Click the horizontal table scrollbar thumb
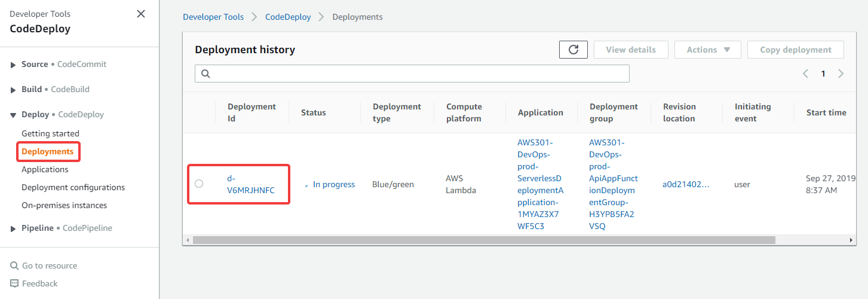Image resolution: width=868 pixels, height=299 pixels. pyautogui.click(x=484, y=240)
